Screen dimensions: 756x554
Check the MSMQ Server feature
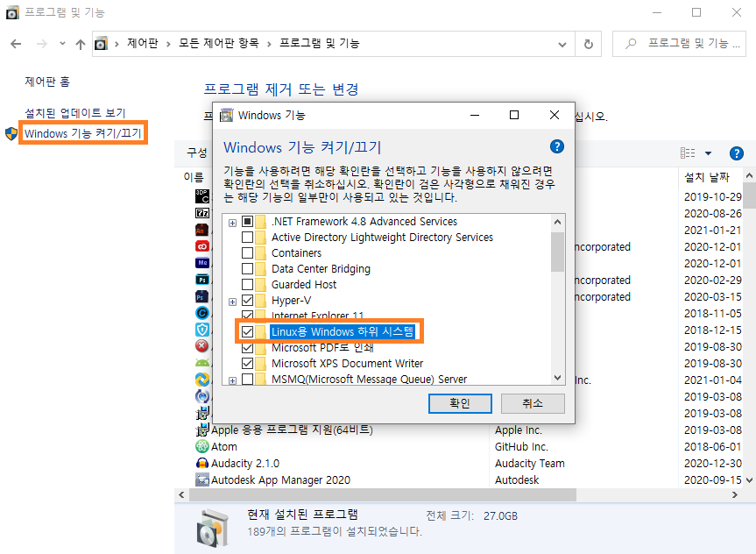pyautogui.click(x=247, y=380)
